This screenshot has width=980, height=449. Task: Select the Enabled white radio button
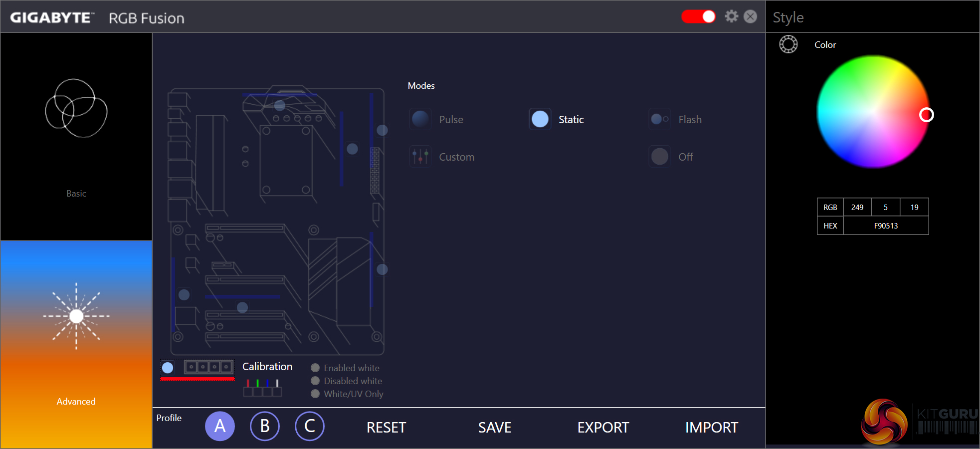(315, 368)
